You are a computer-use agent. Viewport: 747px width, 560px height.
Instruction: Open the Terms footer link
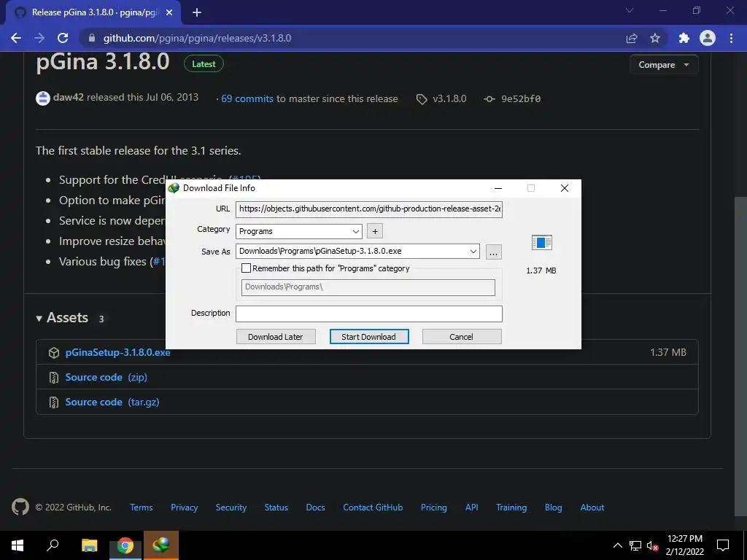[x=141, y=507]
